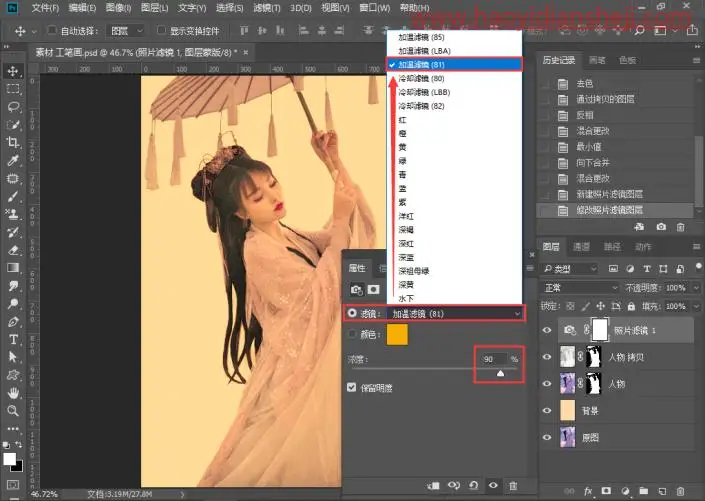Switch to the 路径 tab
Image resolution: width=705 pixels, height=501 pixels.
coord(612,247)
